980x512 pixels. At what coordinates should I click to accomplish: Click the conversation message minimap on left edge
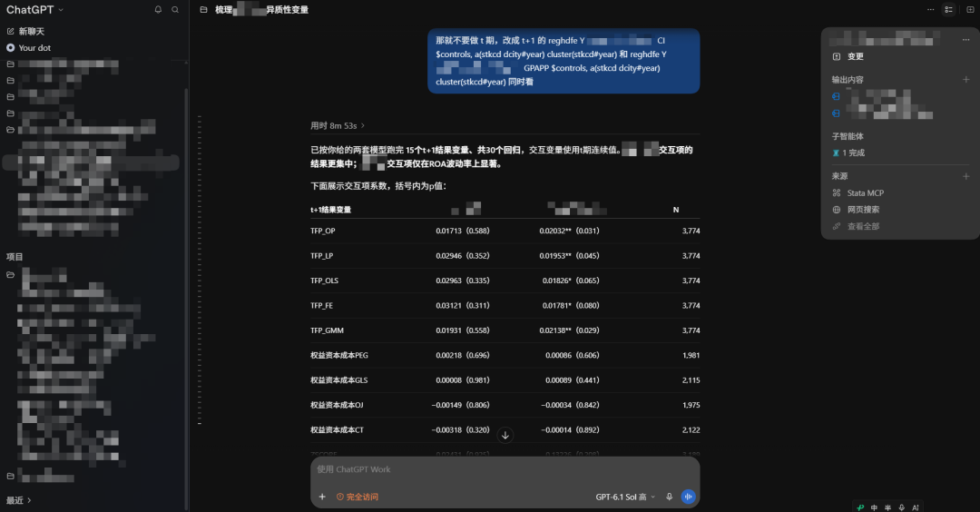[x=200, y=270]
